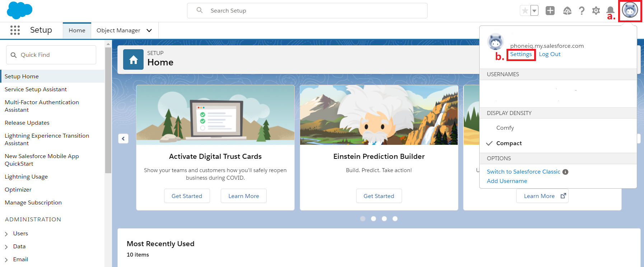The height and width of the screenshot is (267, 644).
Task: Click the user avatar in the header
Action: (630, 10)
